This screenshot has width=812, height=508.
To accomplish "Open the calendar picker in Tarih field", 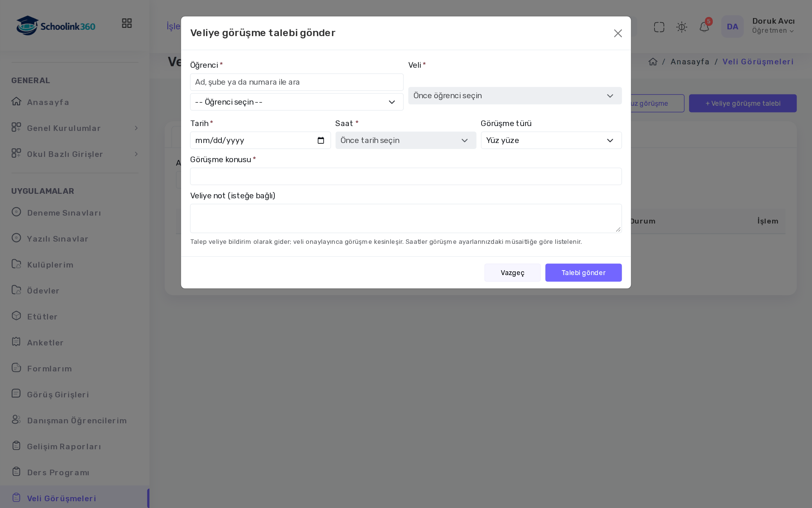I will tap(321, 140).
